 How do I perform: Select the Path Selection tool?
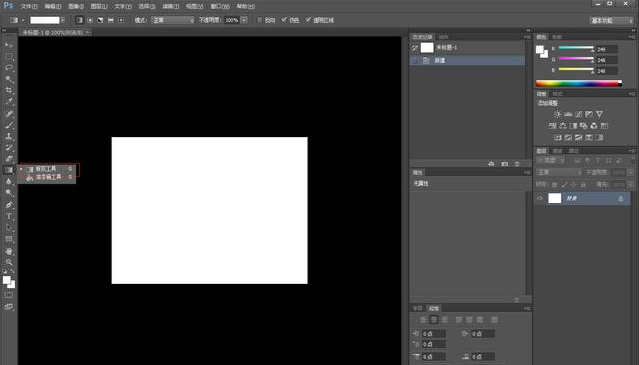pyautogui.click(x=9, y=228)
